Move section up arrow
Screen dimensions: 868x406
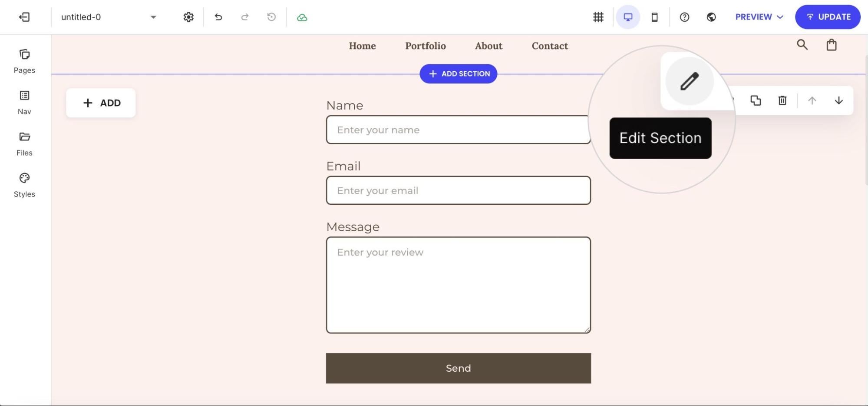coord(812,100)
